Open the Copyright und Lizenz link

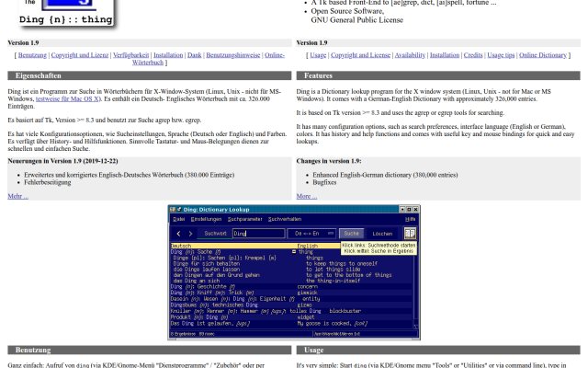click(x=80, y=55)
